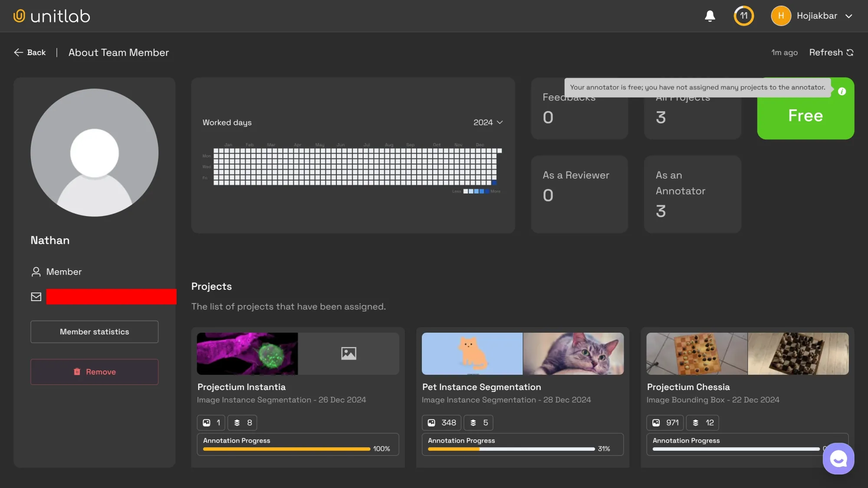The image size is (868, 488).
Task: Click the Unitlab logo
Action: click(x=51, y=16)
